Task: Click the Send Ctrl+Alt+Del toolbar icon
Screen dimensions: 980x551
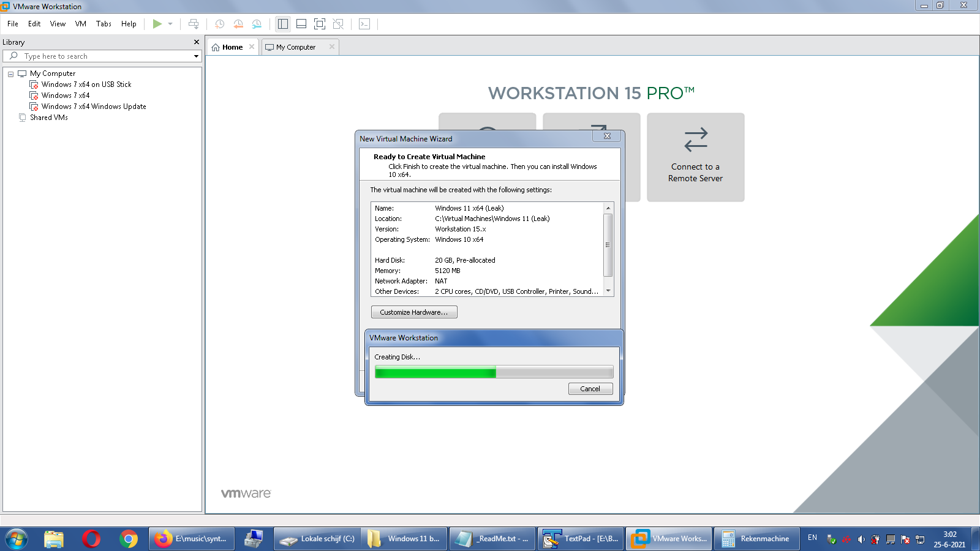Action: point(194,24)
